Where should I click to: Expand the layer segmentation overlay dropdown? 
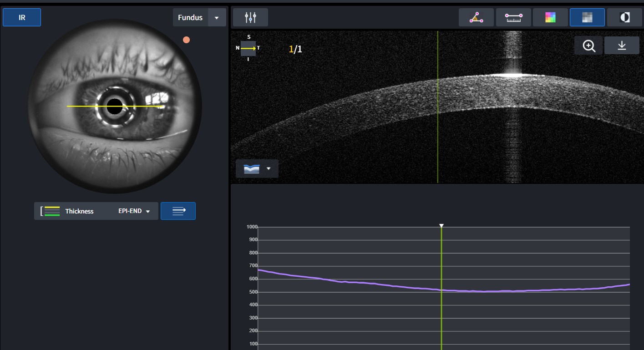pyautogui.click(x=269, y=168)
